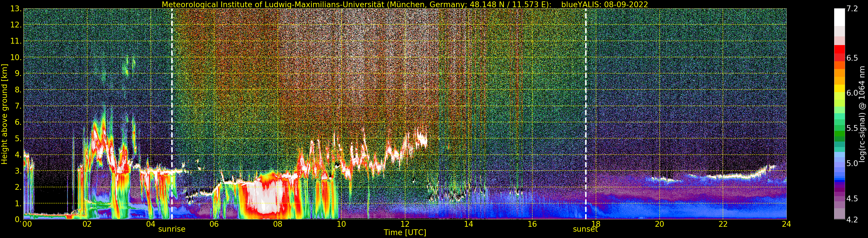This screenshot has height=238, width=868.
Task: Click the colorbar value label '6.5'
Action: pyautogui.click(x=852, y=58)
